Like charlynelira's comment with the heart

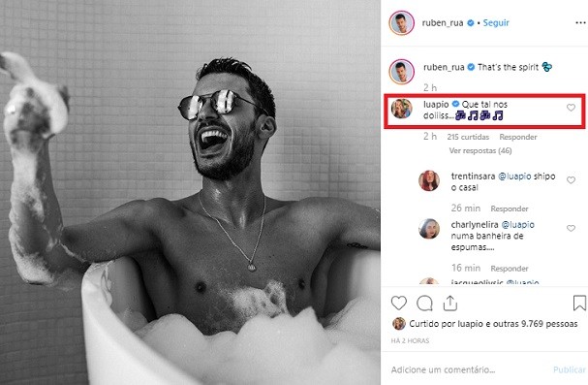pos(571,228)
